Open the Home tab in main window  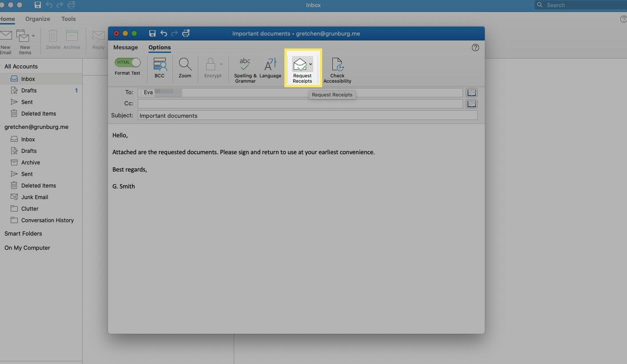pyautogui.click(x=7, y=19)
